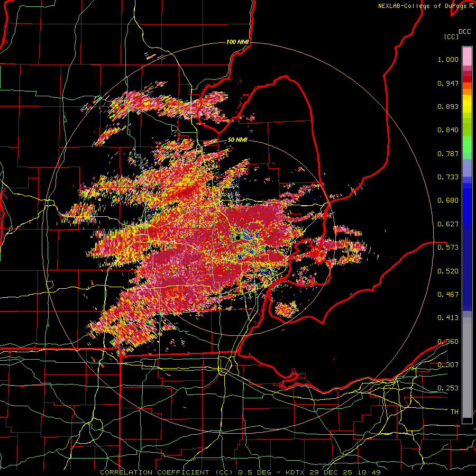
Task: Click the black radar-site dot at the echo center
Action: point(237,237)
